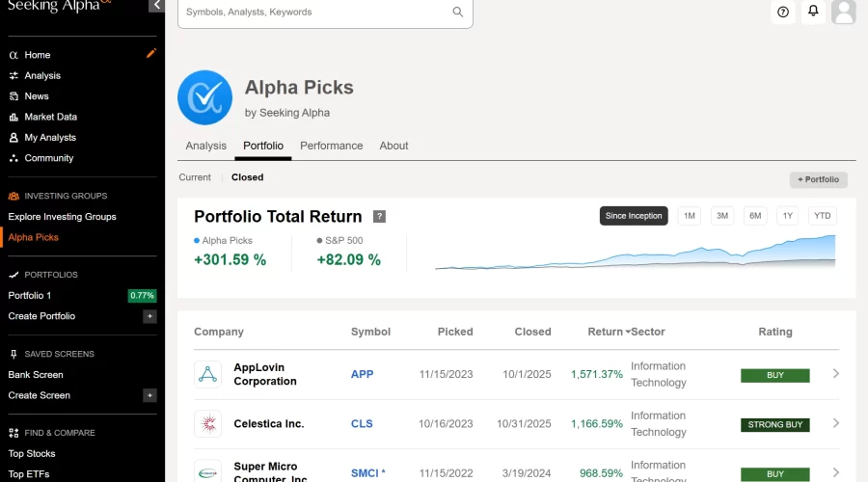Select the 1M time range
Screen dimensions: 868x482
[690, 216]
